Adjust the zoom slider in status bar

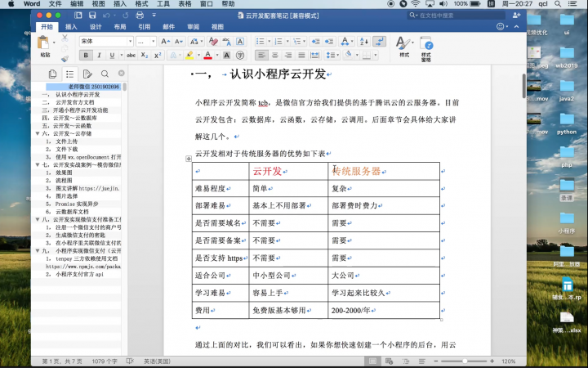464,361
